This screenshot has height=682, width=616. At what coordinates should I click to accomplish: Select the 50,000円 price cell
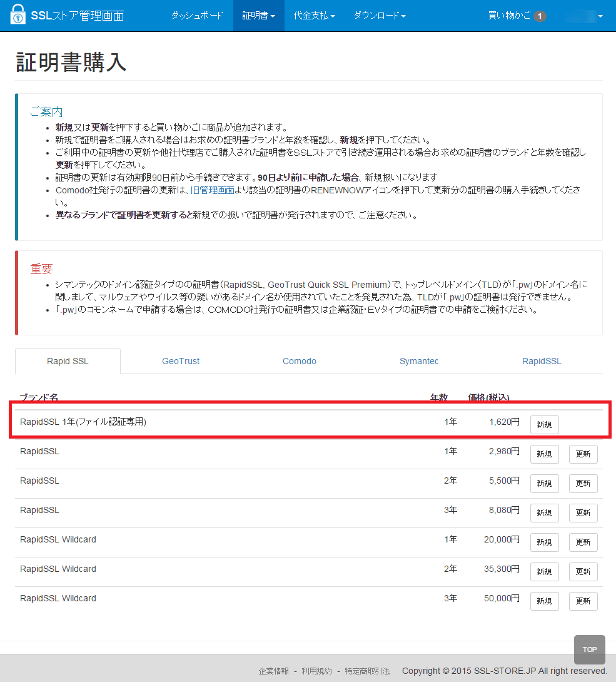502,599
